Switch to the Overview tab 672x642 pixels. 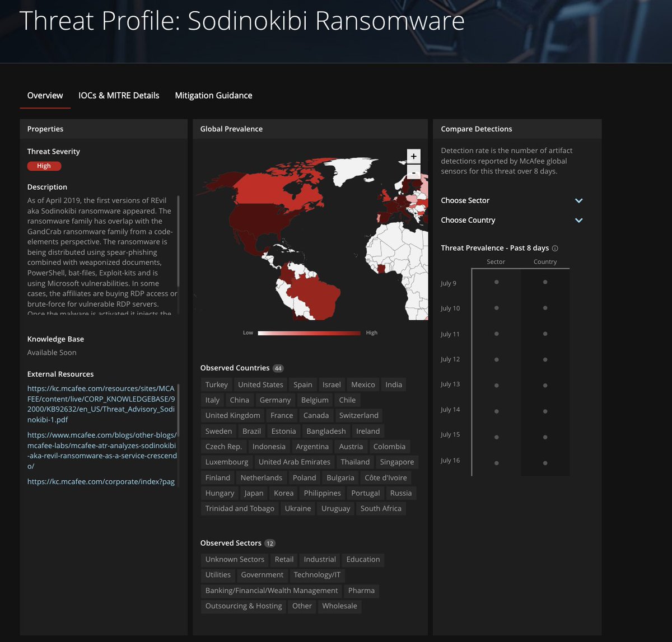coord(45,95)
